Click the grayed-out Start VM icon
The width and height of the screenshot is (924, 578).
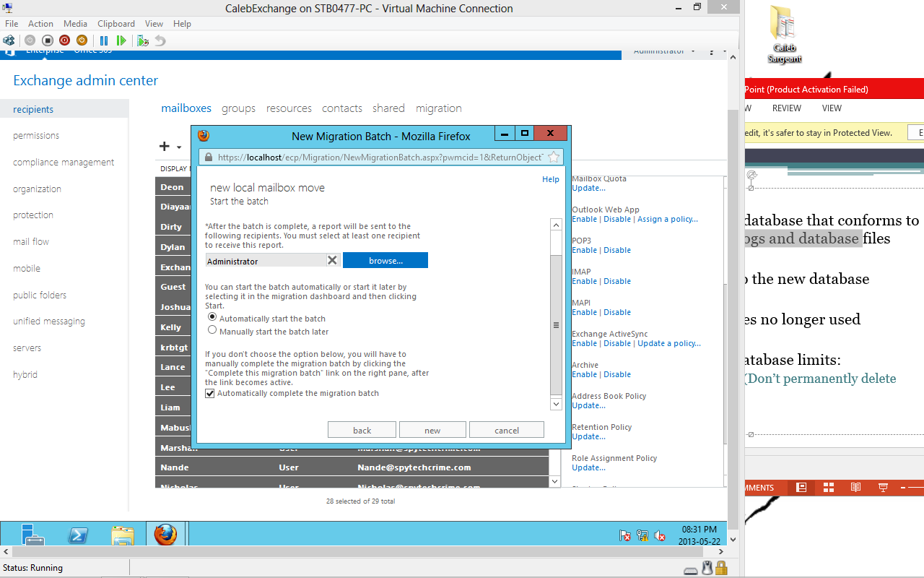click(30, 40)
